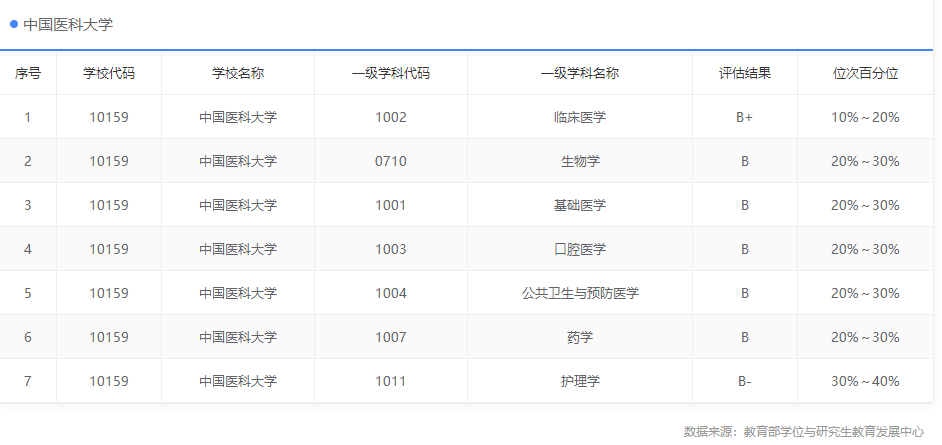Click the 一级学科代码 column header
The width and height of the screenshot is (942, 445).
[x=391, y=73]
